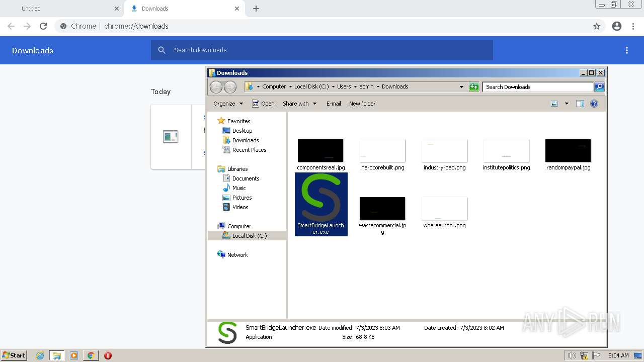
Task: Reload the Chrome page
Action: point(43,26)
